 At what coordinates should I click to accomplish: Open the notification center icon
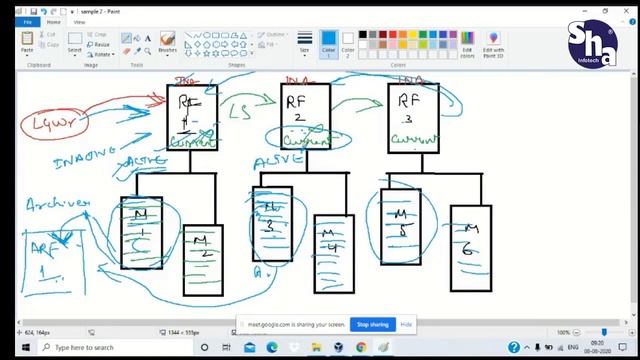[622, 347]
